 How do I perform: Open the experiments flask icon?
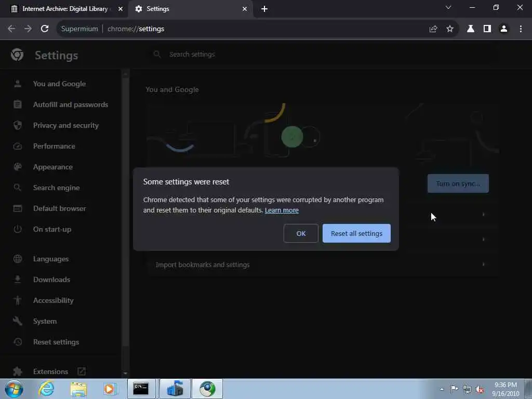click(x=470, y=29)
